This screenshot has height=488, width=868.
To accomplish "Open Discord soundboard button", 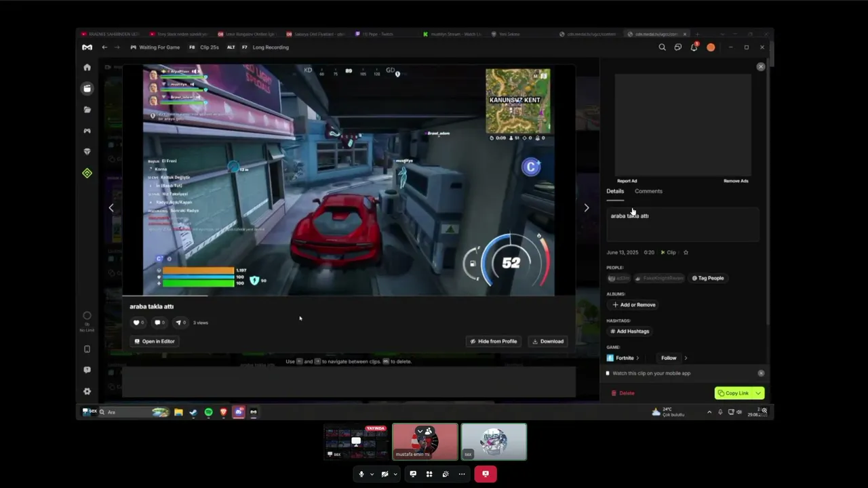I will [446, 474].
